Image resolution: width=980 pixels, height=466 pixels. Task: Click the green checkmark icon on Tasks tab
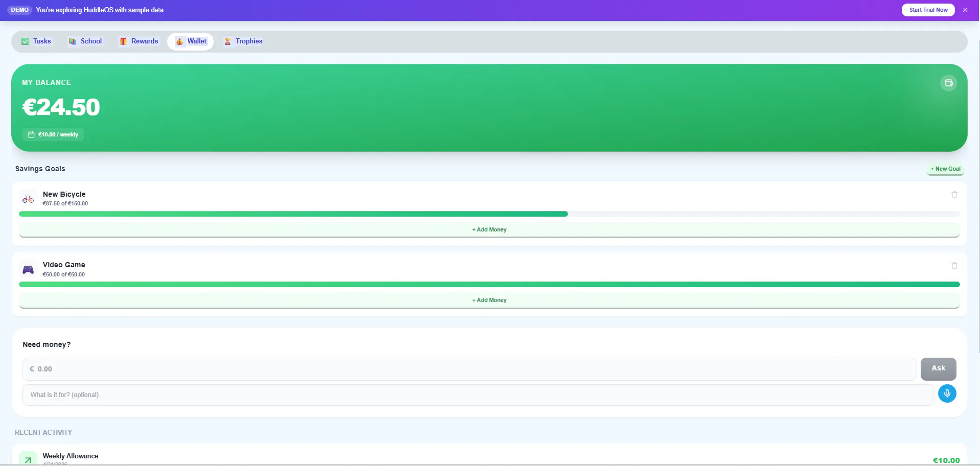pyautogui.click(x=25, y=41)
